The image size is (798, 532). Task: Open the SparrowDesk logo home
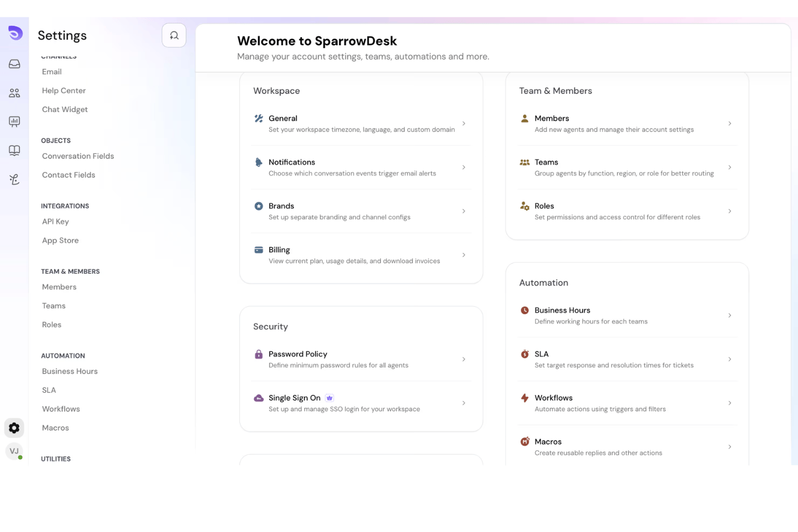15,33
